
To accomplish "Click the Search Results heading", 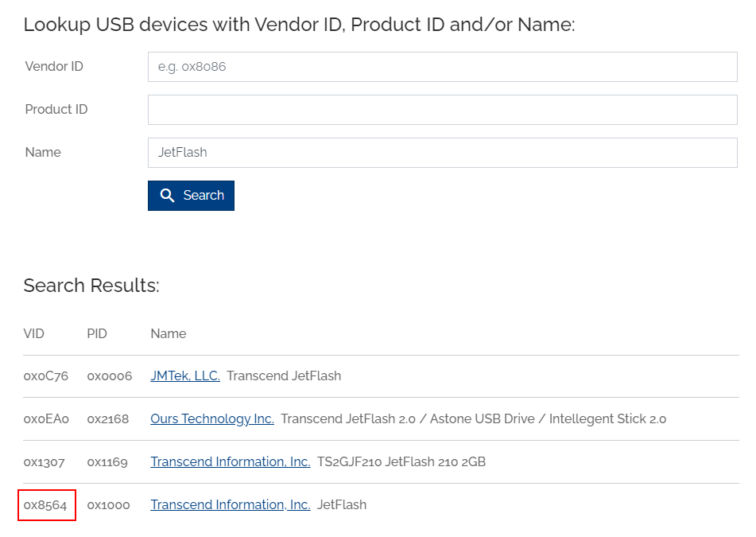I will (91, 286).
